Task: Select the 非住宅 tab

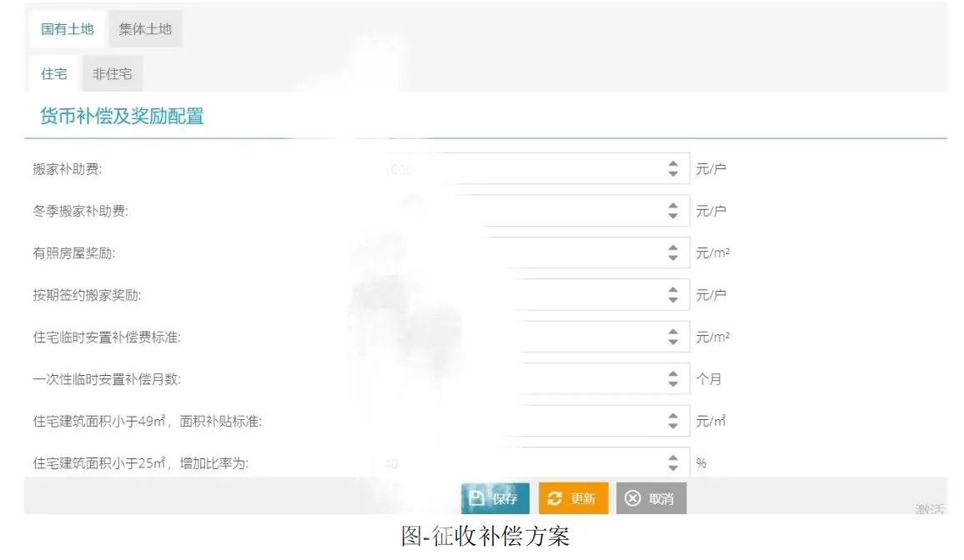Action: click(x=112, y=73)
